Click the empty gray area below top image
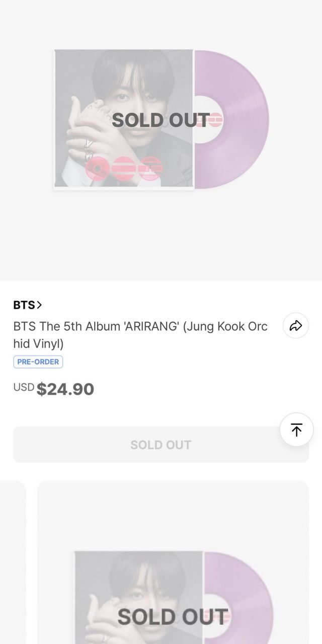Viewport: 322px width, 644px height. [161, 236]
